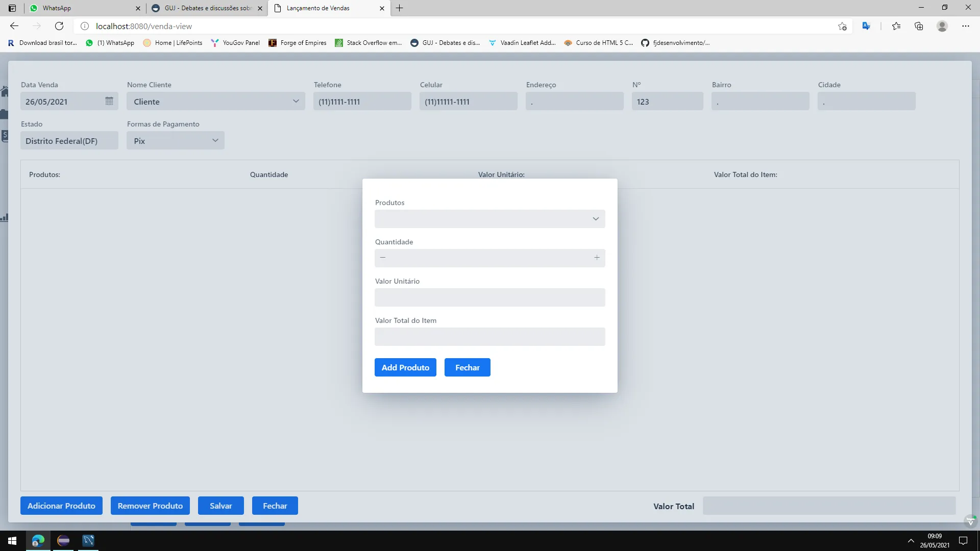Click the Edge icon in taskbar
The image size is (980, 551).
click(38, 540)
